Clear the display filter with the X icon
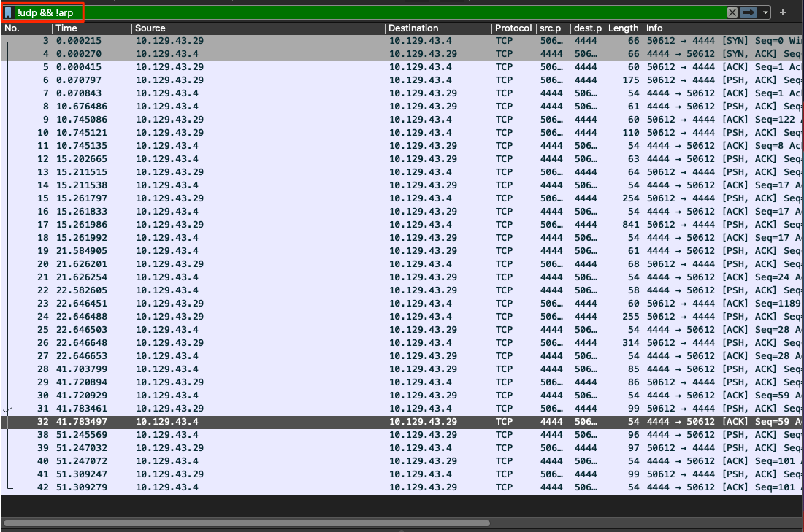This screenshot has height=532, width=804. tap(732, 12)
